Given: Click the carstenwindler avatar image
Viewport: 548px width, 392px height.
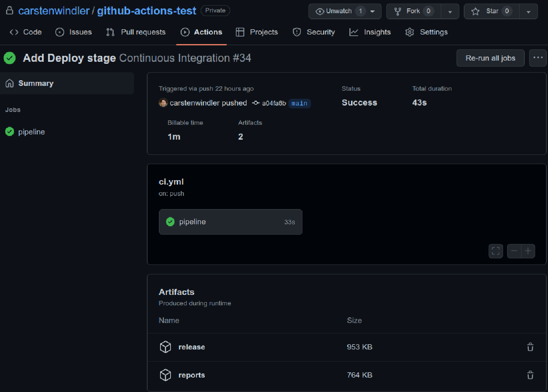Looking at the screenshot, I should (x=163, y=103).
